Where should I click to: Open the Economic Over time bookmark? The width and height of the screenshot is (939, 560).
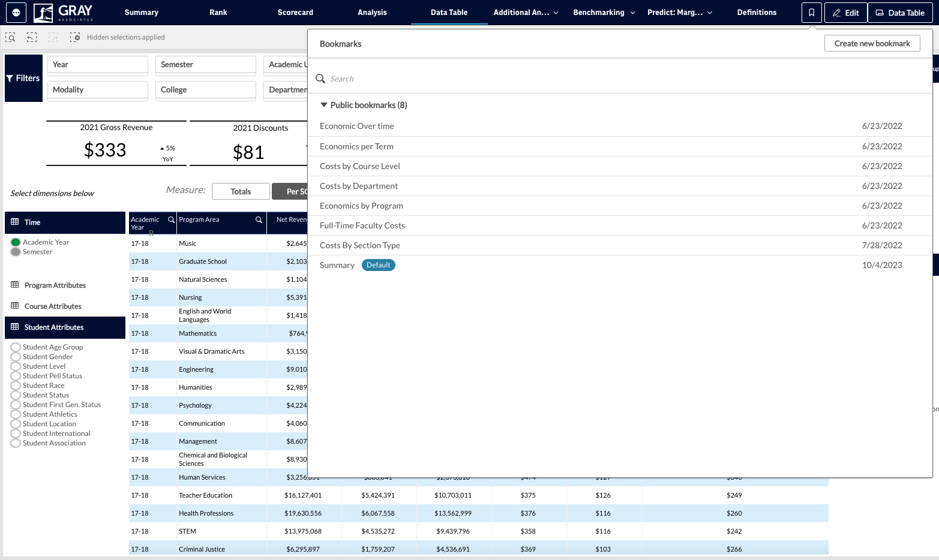click(620, 126)
